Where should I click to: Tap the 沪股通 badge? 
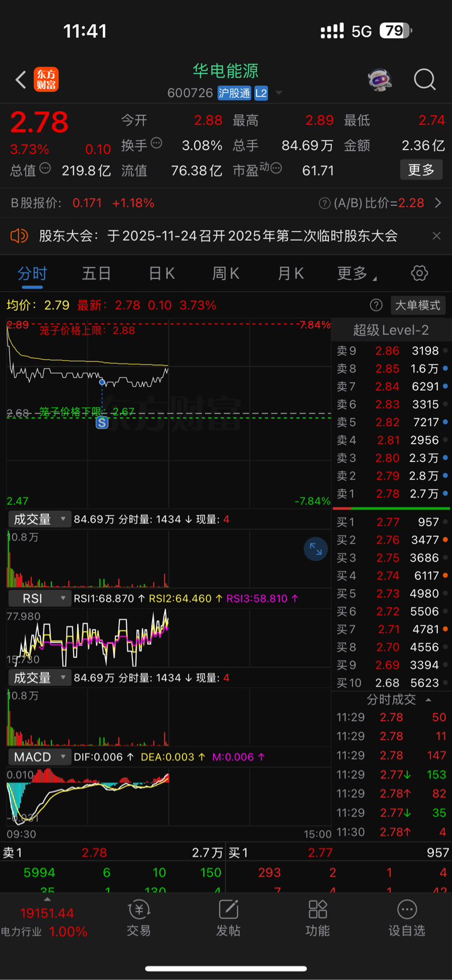(x=234, y=93)
